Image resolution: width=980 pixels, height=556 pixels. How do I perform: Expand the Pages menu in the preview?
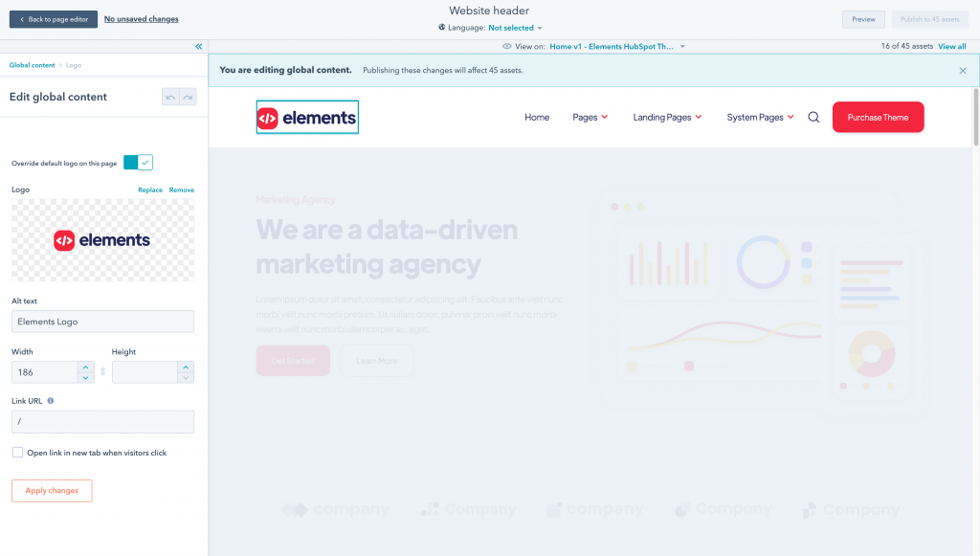pyautogui.click(x=590, y=118)
